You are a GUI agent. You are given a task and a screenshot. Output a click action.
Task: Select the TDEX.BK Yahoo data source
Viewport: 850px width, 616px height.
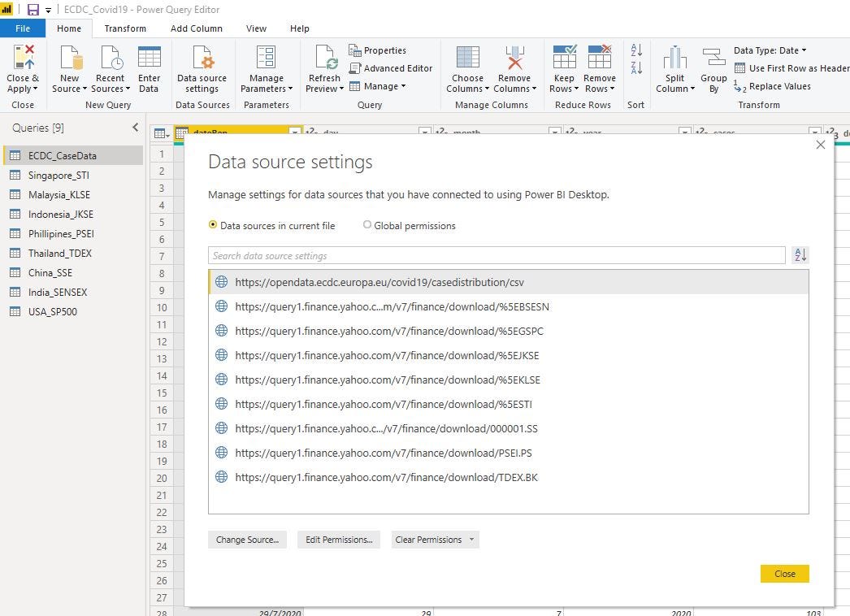(x=509, y=477)
